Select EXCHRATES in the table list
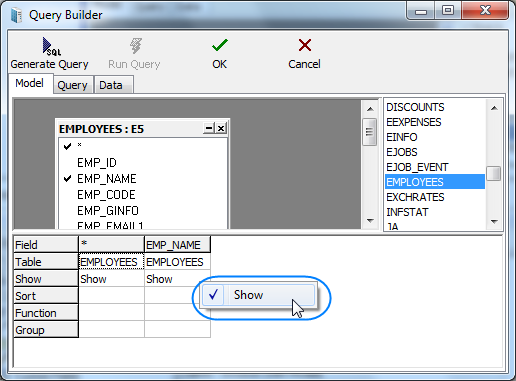 pos(435,197)
